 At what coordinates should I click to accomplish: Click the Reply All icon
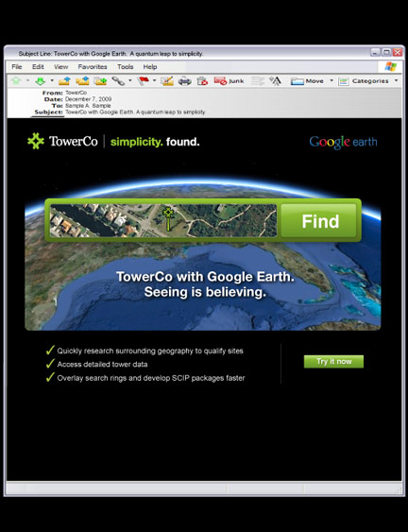pos(82,81)
